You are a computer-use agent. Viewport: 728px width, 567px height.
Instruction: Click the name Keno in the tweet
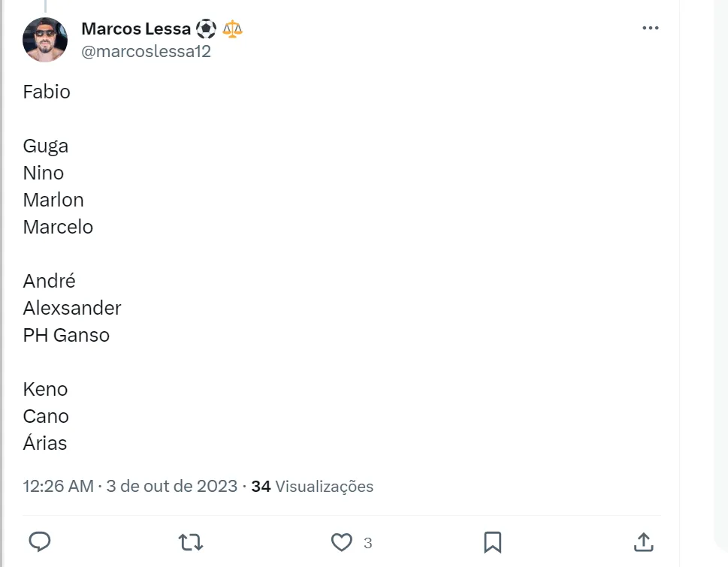[45, 389]
